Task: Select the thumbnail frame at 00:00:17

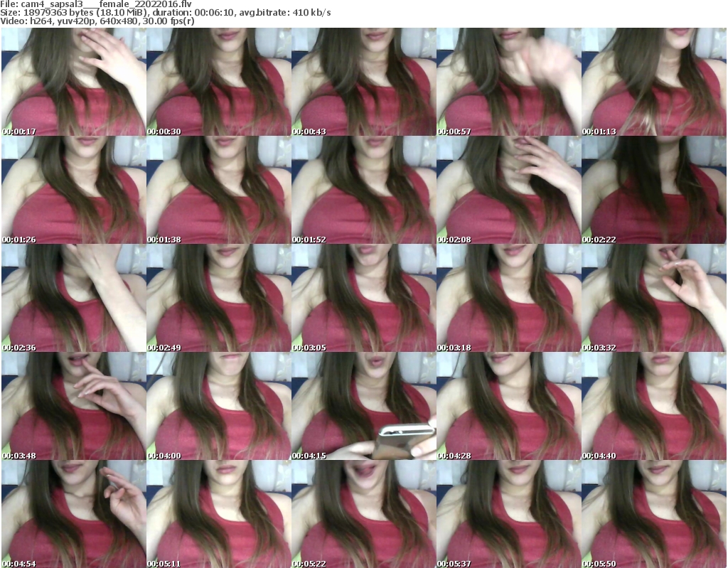Action: tap(74, 82)
